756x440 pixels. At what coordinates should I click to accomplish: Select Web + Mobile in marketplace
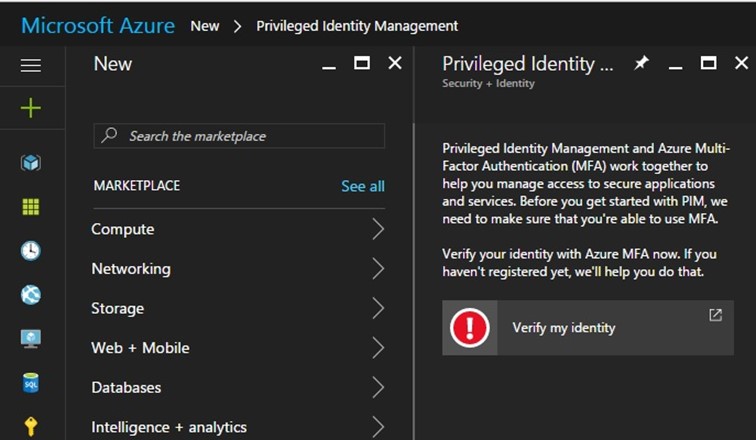pyautogui.click(x=140, y=348)
